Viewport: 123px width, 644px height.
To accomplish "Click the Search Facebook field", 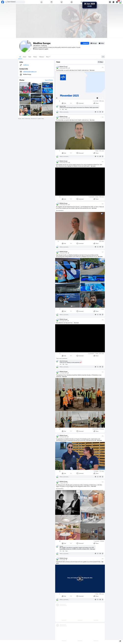I will pyautogui.click(x=15, y=2).
